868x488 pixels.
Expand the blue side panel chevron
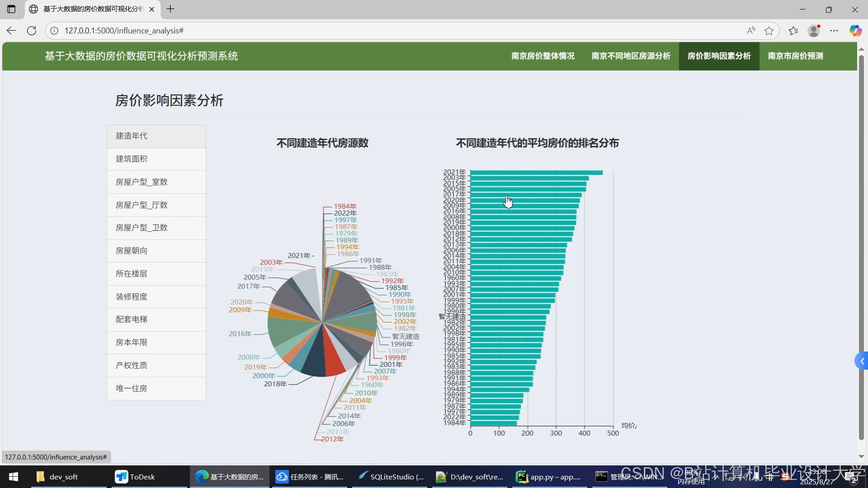[x=862, y=361]
